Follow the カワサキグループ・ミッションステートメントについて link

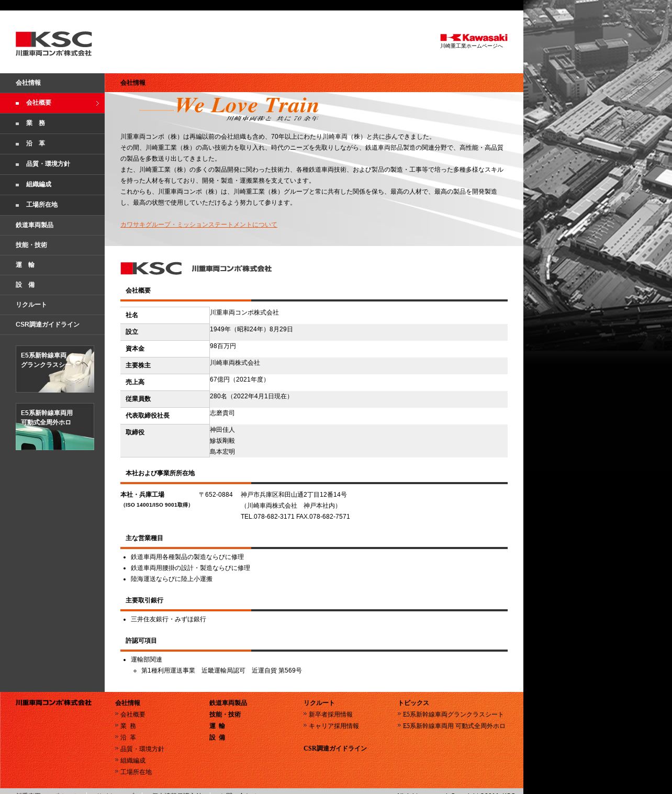point(199,225)
